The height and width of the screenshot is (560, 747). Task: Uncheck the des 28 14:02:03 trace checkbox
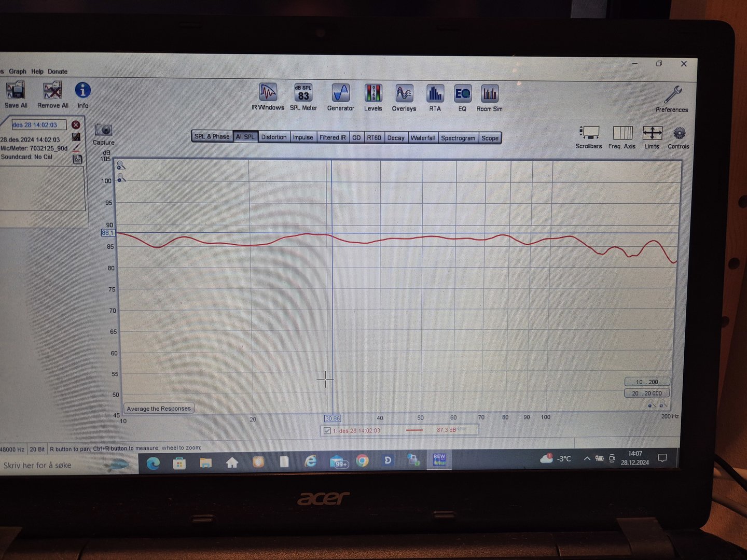tap(327, 431)
